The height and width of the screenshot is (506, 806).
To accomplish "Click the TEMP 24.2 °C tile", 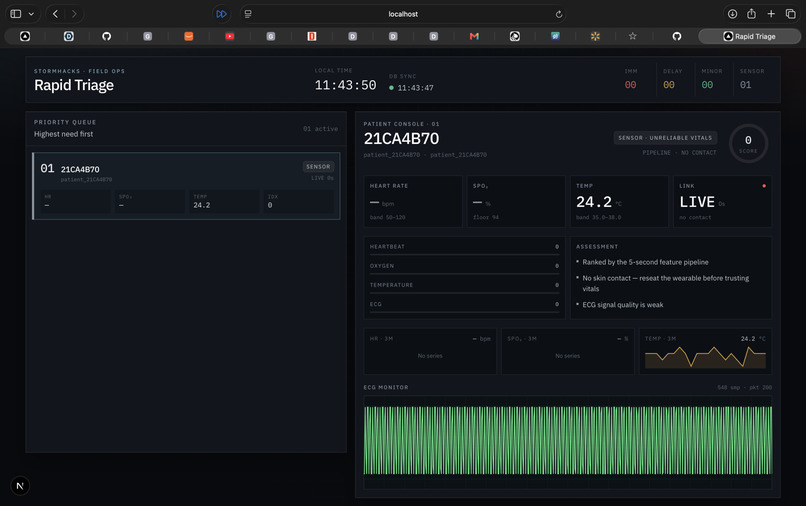I will pos(619,202).
